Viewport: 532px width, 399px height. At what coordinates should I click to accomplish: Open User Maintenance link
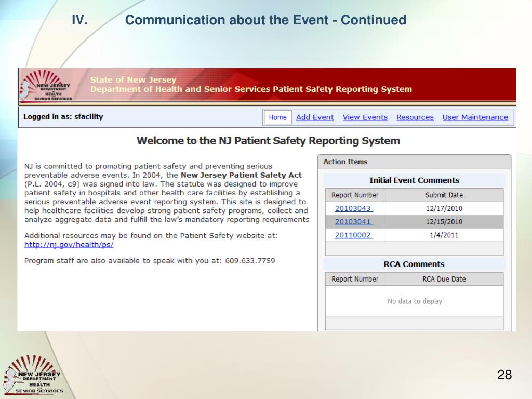[x=475, y=117]
